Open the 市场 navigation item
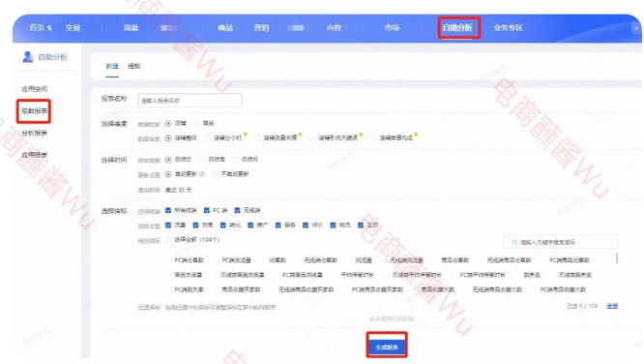This screenshot has width=644, height=364. coord(392,27)
